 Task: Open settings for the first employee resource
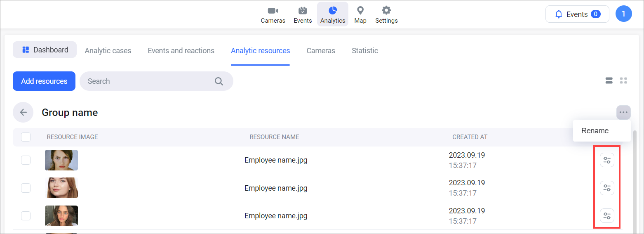[x=607, y=161]
